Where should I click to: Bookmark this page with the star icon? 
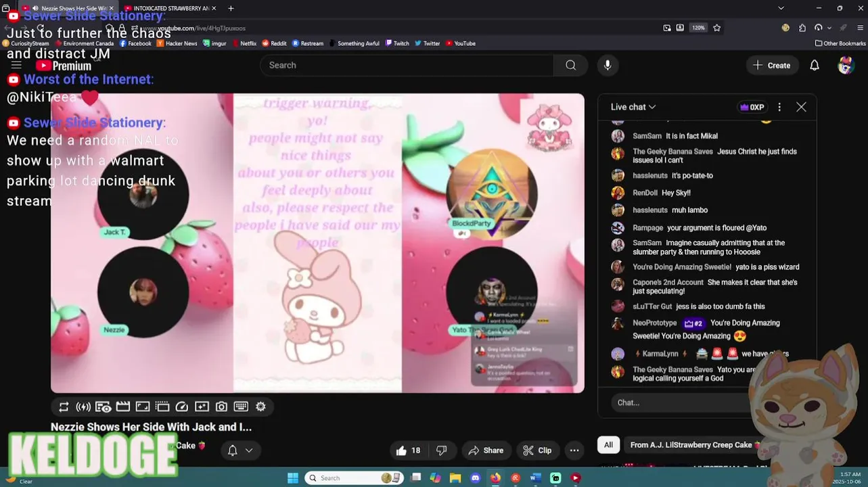coord(716,28)
